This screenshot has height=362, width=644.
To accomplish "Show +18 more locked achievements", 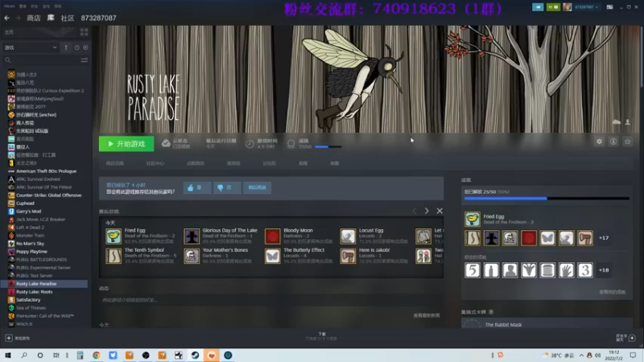I will [604, 270].
